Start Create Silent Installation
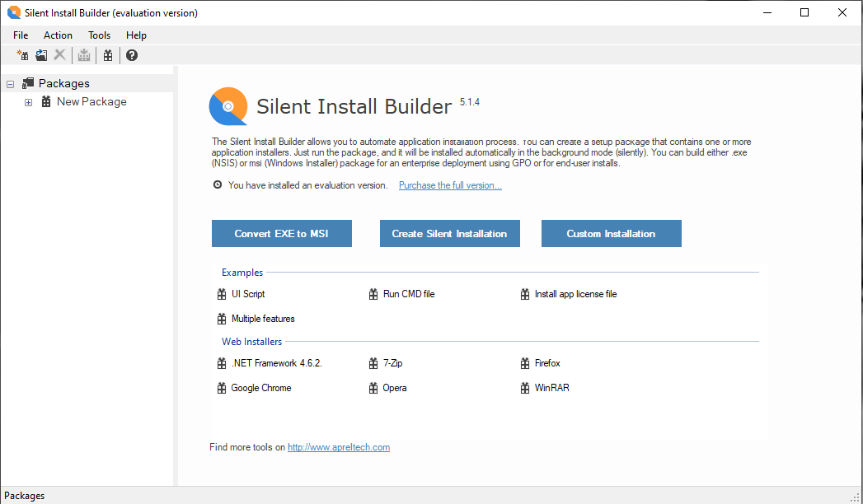The image size is (863, 504). coord(450,234)
